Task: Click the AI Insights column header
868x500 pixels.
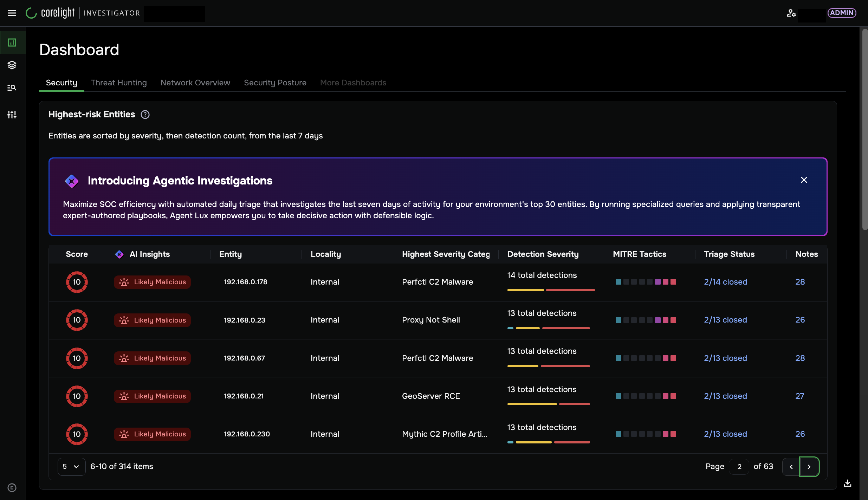Action: pyautogui.click(x=150, y=254)
